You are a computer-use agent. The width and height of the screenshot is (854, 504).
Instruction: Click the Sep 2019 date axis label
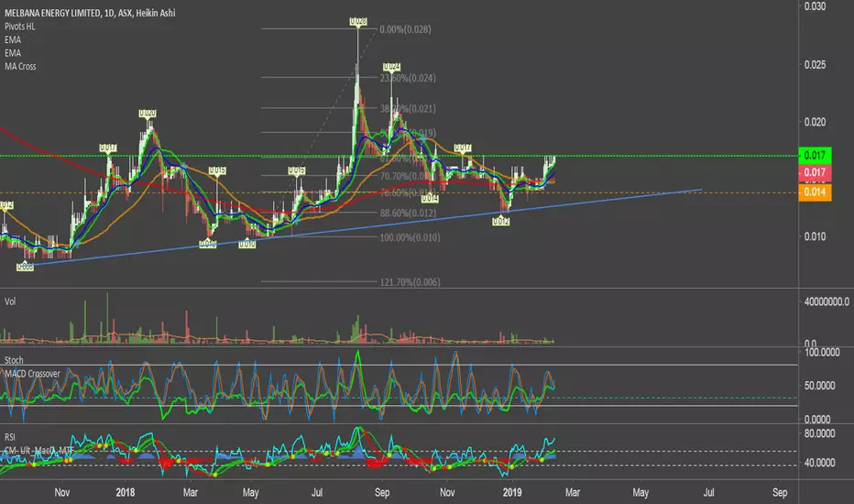pos(780,492)
